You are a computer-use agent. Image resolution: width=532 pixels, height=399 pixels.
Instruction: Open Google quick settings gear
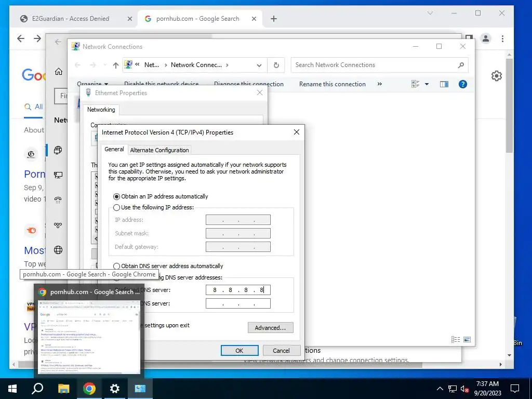496,76
